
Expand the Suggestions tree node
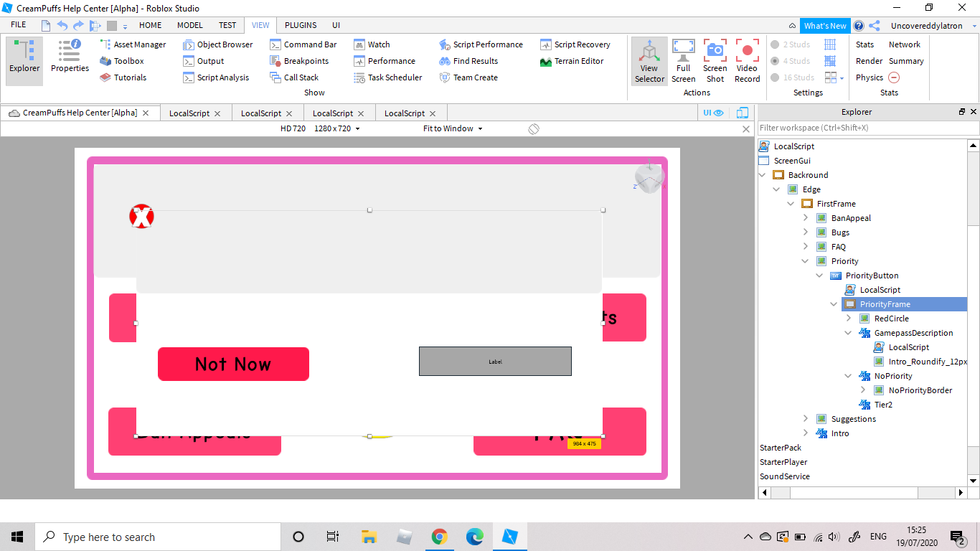tap(806, 419)
